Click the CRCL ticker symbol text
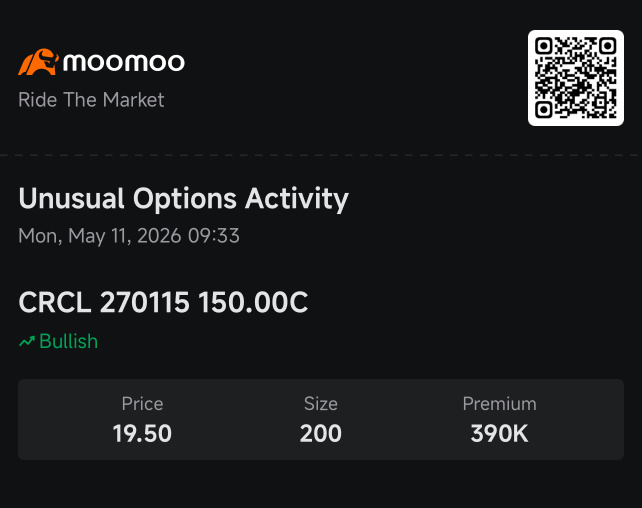 [55, 303]
